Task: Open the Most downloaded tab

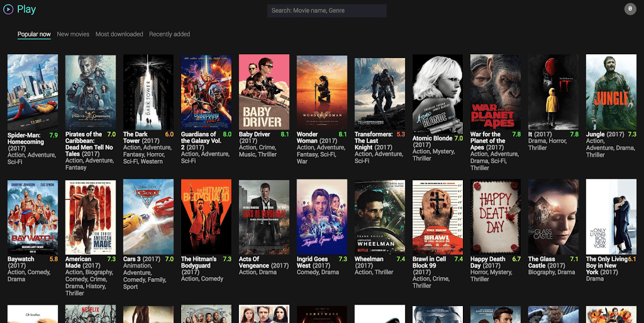Action: (119, 34)
